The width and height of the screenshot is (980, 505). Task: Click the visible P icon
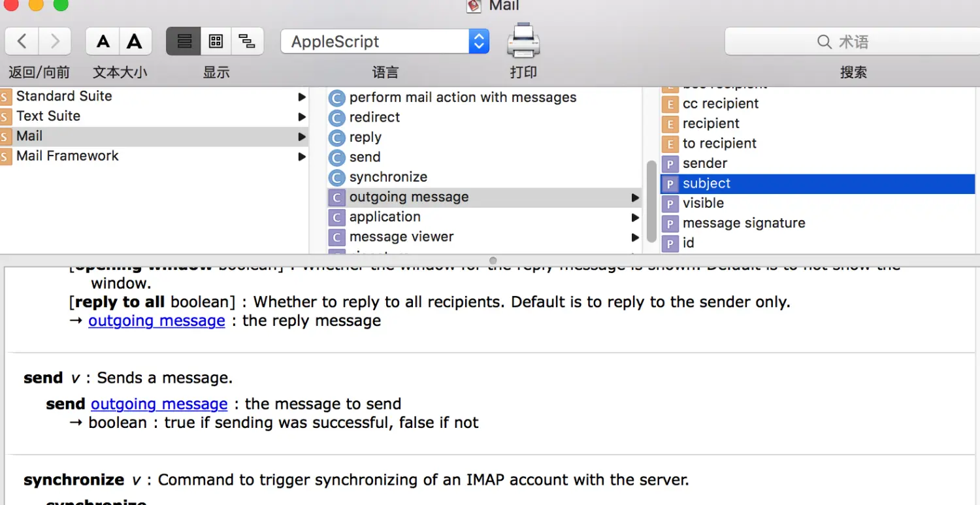[x=670, y=204]
